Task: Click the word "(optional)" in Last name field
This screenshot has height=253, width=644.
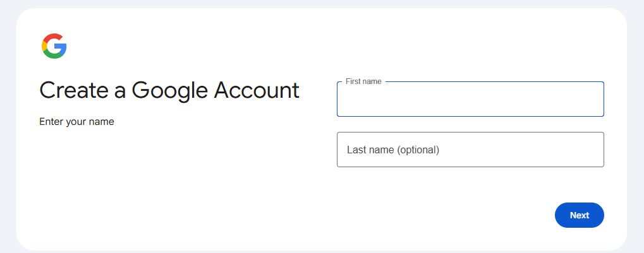Action: click(418, 150)
